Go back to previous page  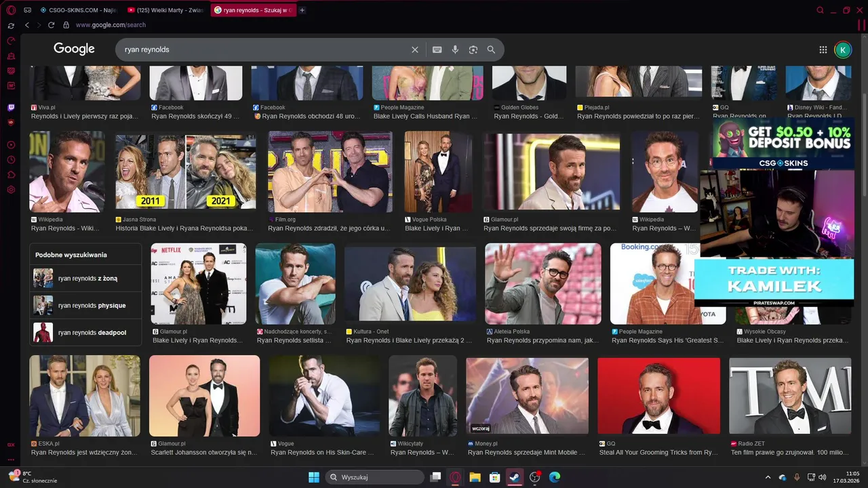tap(27, 25)
